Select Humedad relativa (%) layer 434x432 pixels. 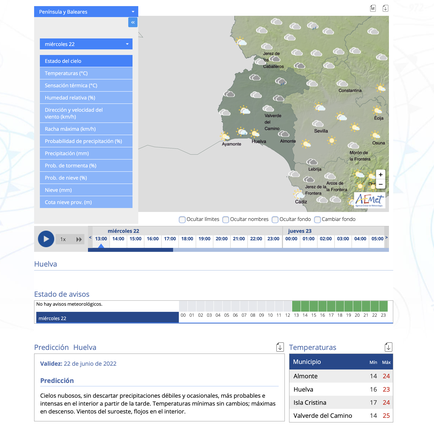click(86, 98)
